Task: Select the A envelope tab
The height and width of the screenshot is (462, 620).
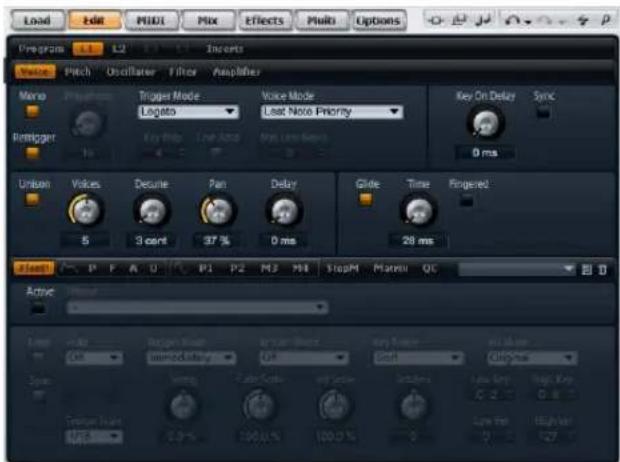Action: (x=133, y=269)
